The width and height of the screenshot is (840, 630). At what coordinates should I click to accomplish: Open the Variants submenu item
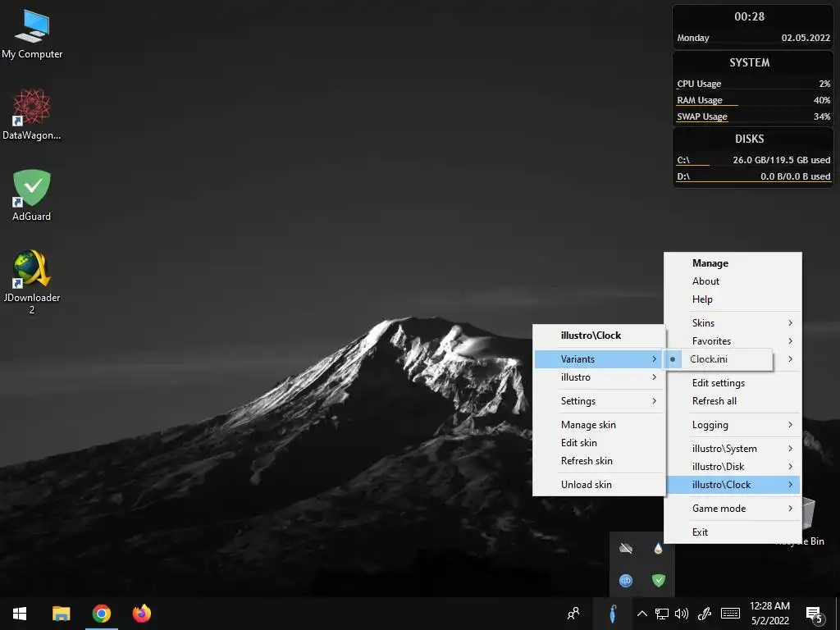tap(599, 359)
